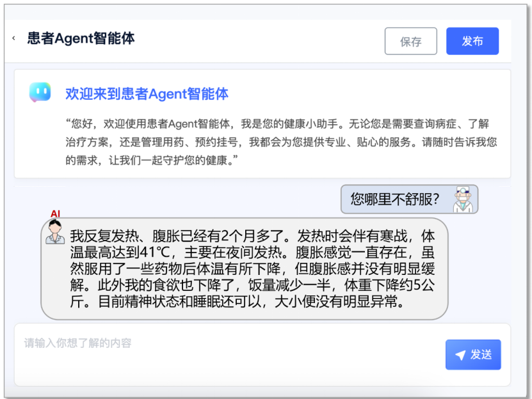Click the patient avatar icon
Image resolution: width=532 pixels, height=399 pixels.
pos(55,231)
